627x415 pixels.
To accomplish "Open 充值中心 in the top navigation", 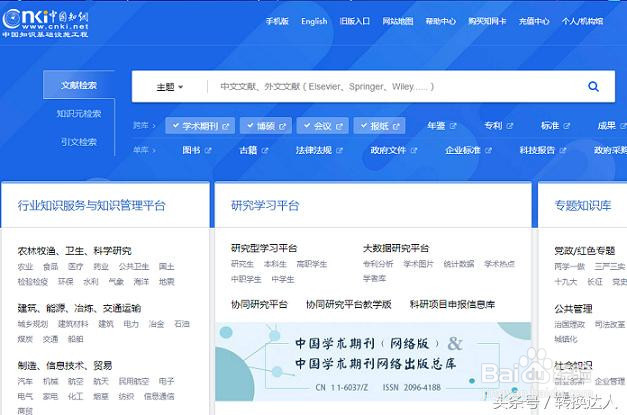I will click(x=534, y=21).
